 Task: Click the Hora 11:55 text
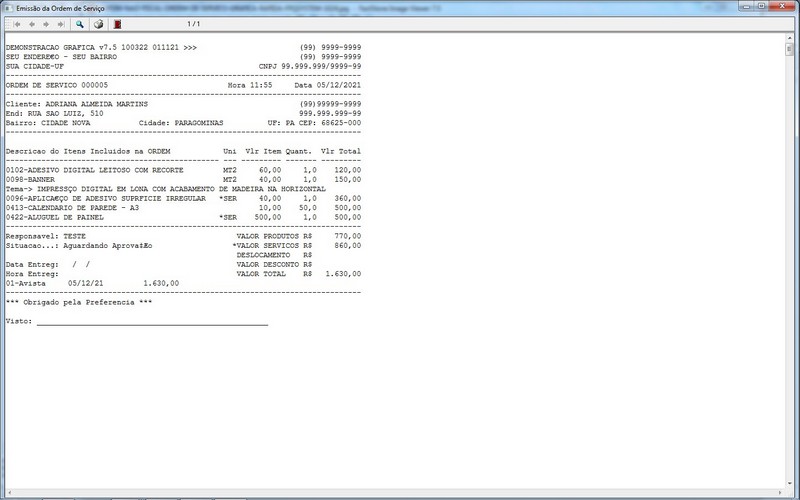[x=250, y=85]
